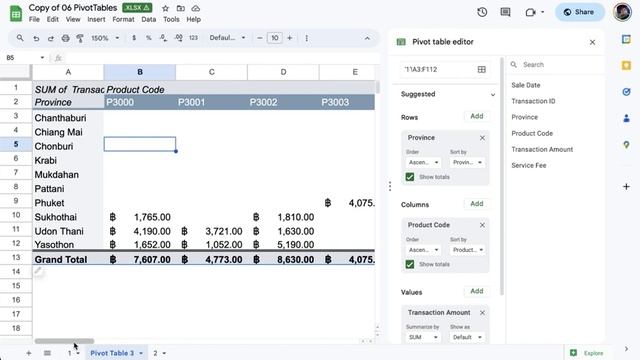
Task: Add a field to Values
Action: pos(477,291)
